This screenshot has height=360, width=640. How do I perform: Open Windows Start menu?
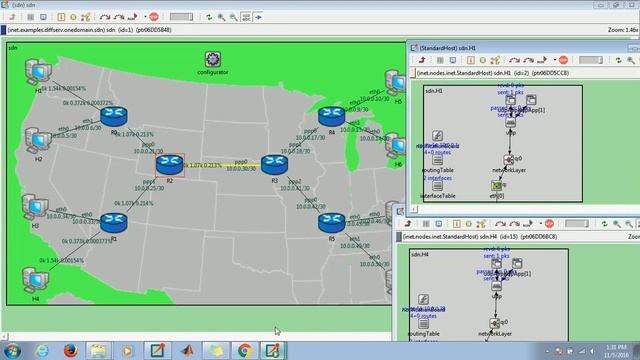[x=12, y=351]
